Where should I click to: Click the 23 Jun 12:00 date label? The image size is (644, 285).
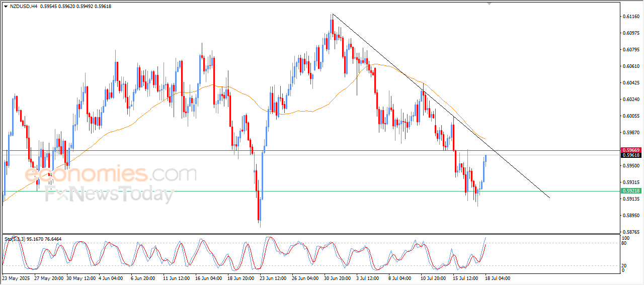point(274,278)
